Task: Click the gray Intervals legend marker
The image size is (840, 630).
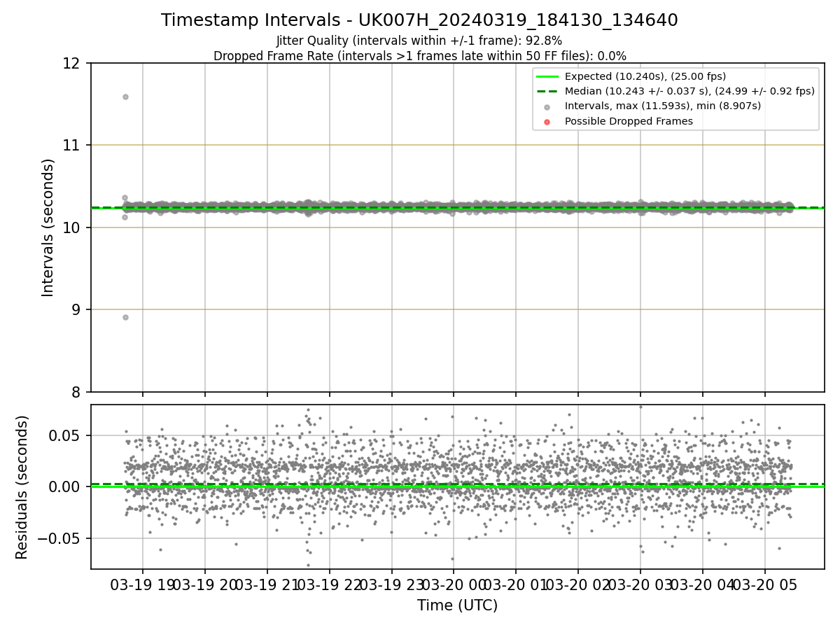Action: pos(547,107)
